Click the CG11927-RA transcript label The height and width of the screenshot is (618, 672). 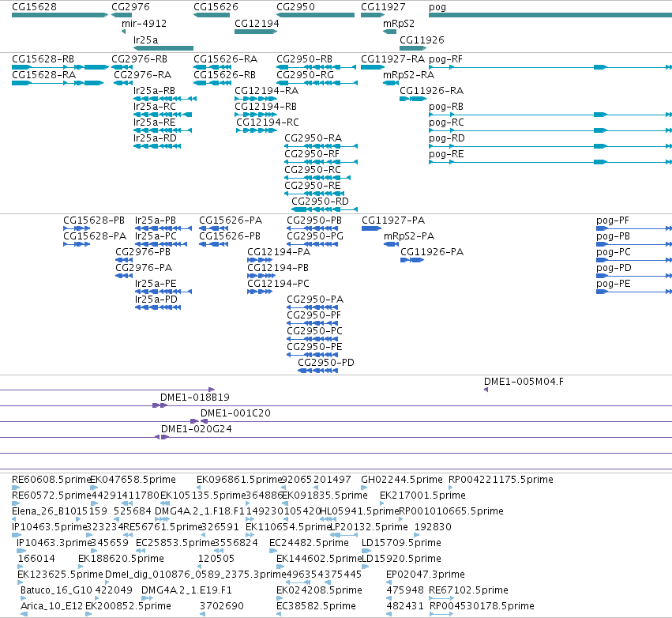pyautogui.click(x=393, y=59)
